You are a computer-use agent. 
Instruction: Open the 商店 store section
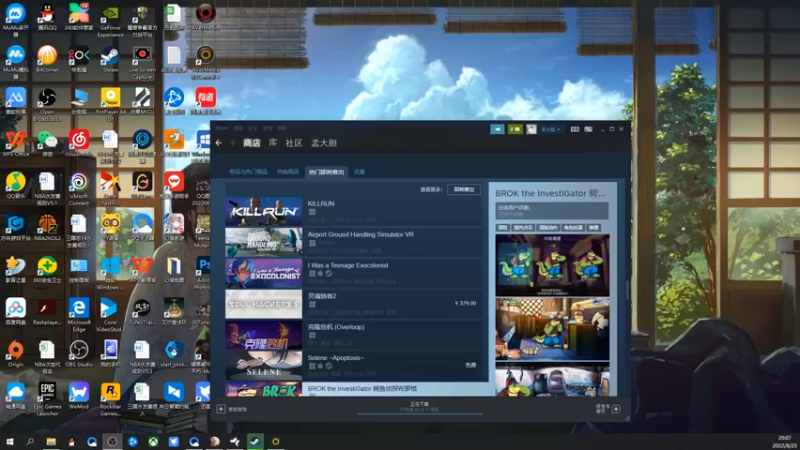tap(252, 143)
